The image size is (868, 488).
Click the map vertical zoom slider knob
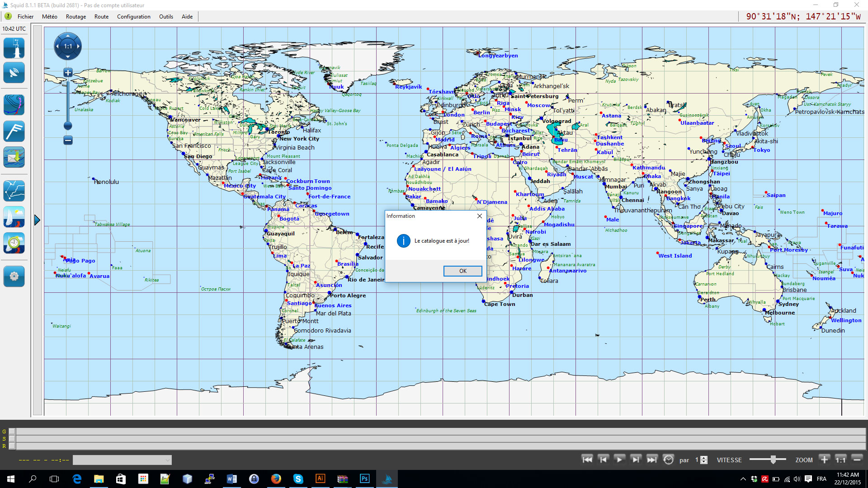point(68,126)
